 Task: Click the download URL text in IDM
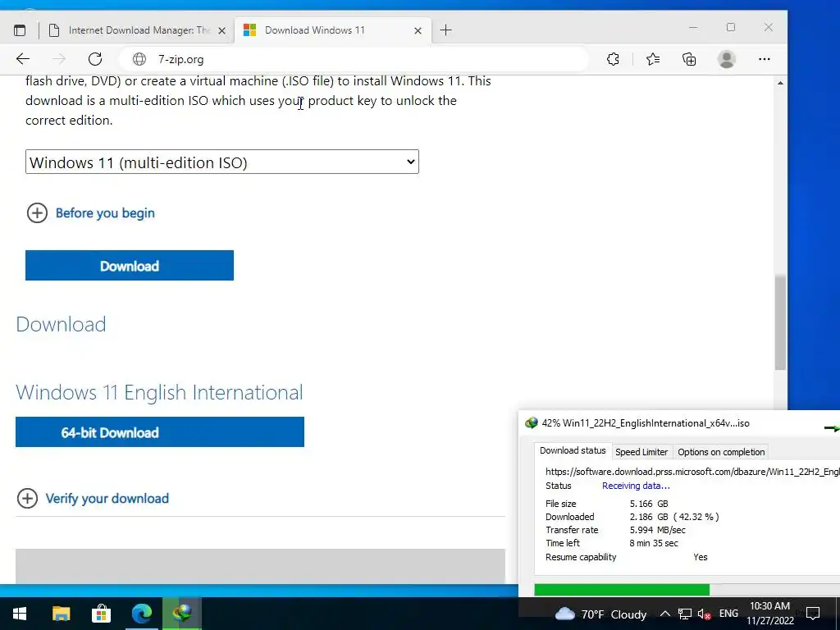tap(692, 472)
